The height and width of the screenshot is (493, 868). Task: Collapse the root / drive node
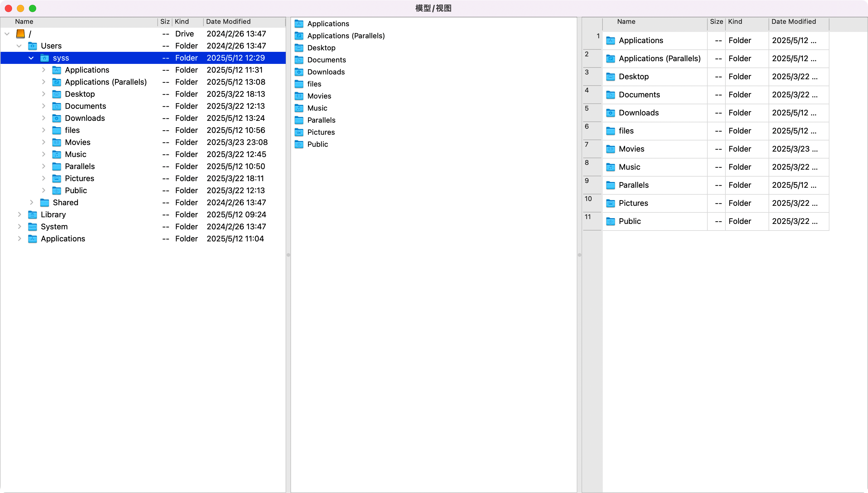pyautogui.click(x=7, y=34)
